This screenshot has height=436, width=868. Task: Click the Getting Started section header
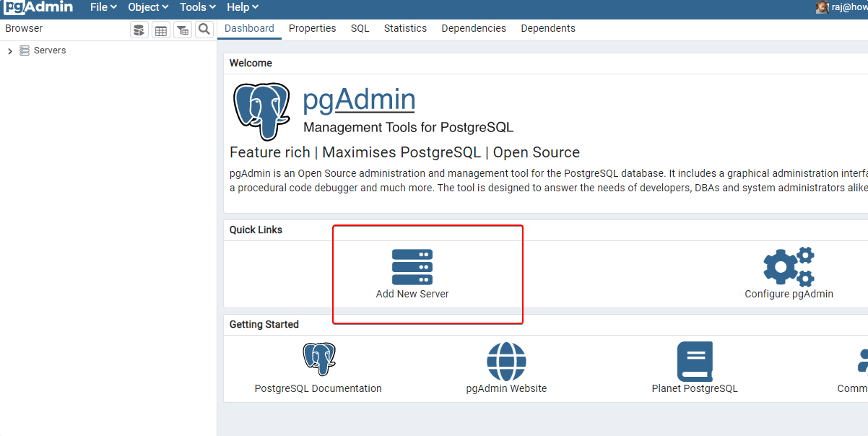click(x=264, y=325)
